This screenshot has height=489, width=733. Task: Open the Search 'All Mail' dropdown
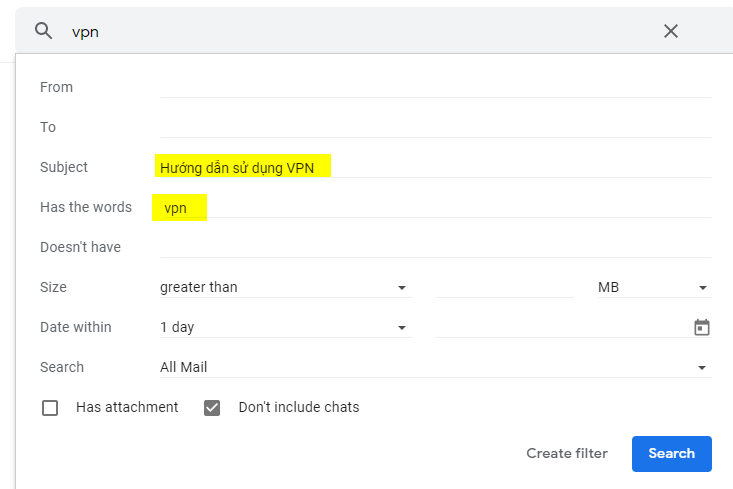coord(434,367)
